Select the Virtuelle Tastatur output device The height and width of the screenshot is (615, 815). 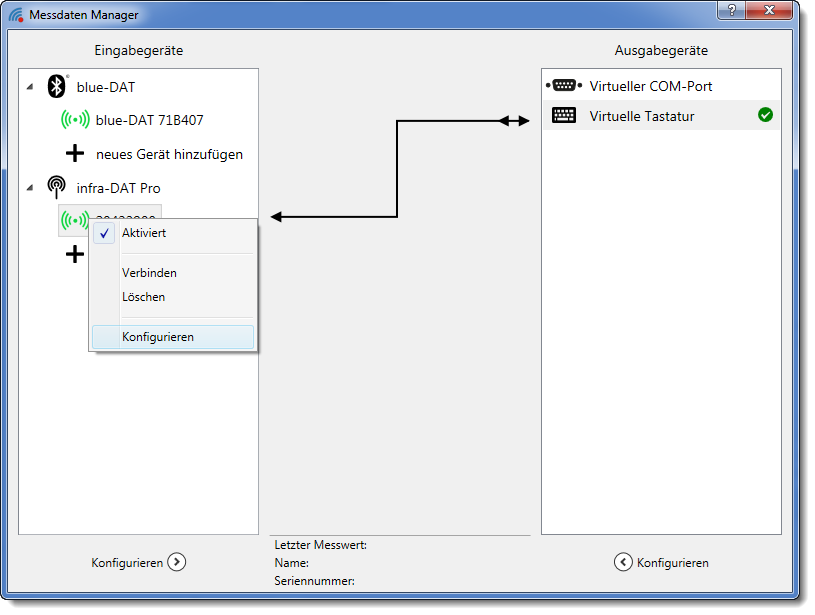click(x=661, y=115)
